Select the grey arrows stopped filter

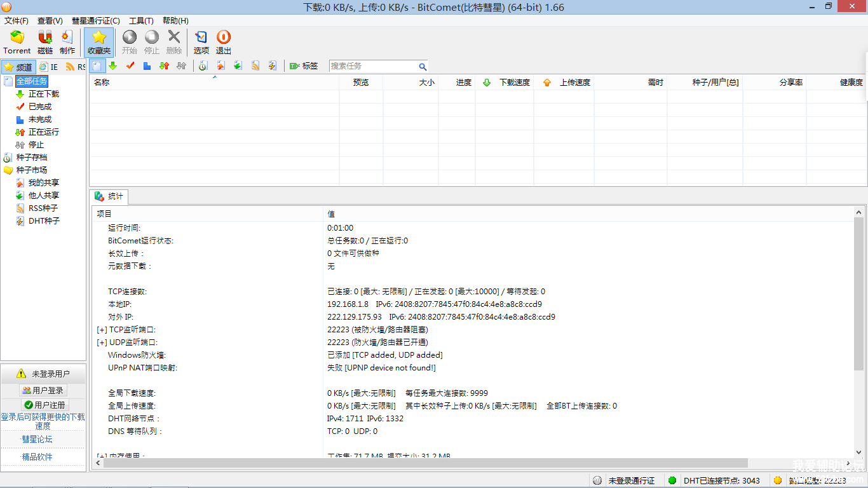(x=181, y=66)
